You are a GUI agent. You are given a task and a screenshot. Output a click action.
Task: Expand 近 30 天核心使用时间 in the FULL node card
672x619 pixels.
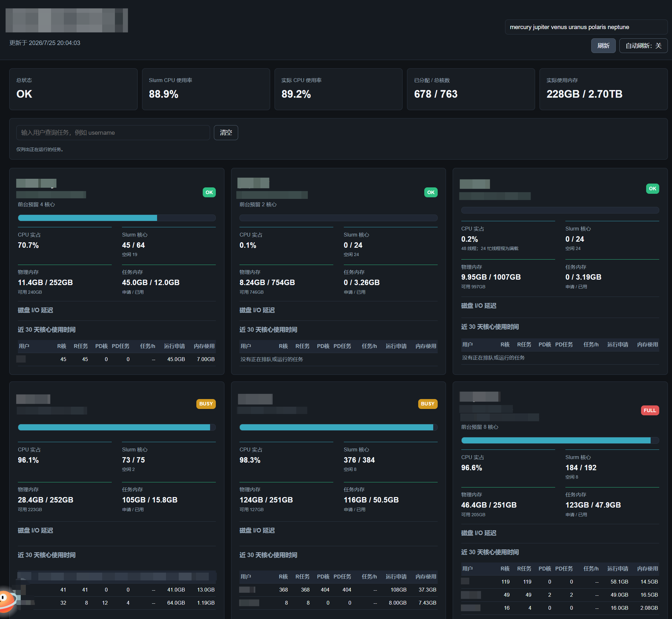click(490, 552)
